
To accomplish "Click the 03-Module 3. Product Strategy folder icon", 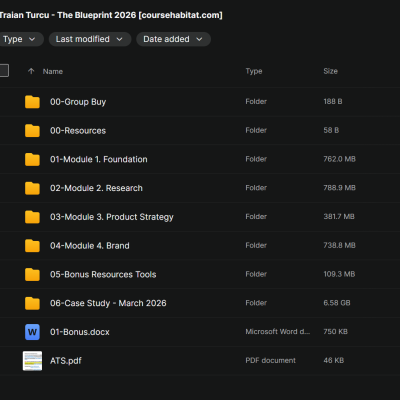I will (32, 217).
